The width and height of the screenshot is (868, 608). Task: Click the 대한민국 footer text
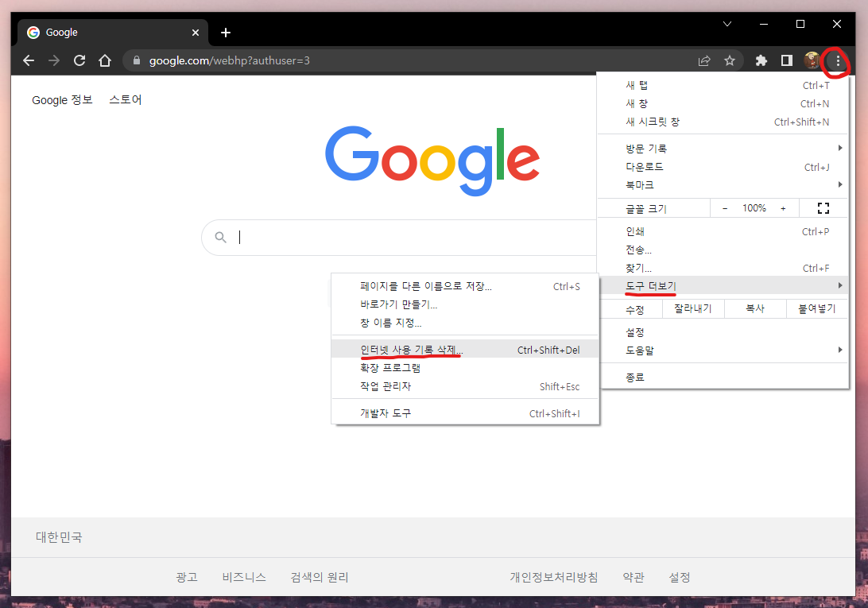tap(59, 537)
